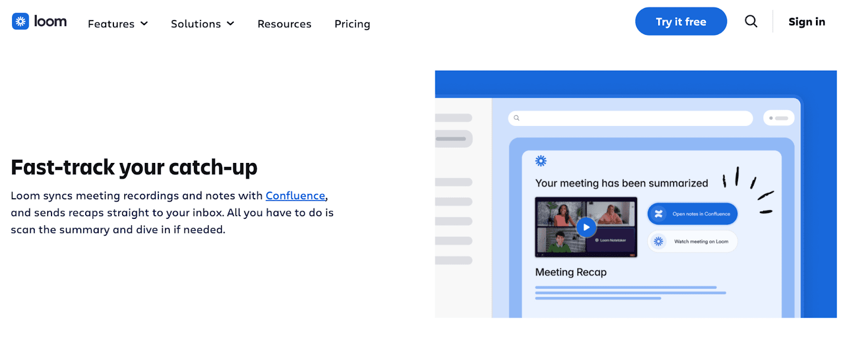Click the Loom logo icon

(x=21, y=21)
